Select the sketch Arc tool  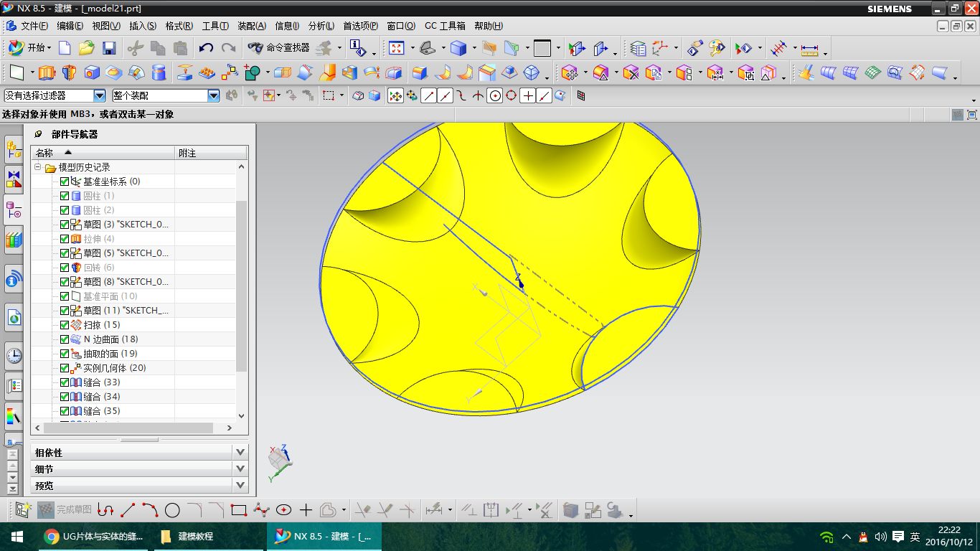tap(150, 510)
